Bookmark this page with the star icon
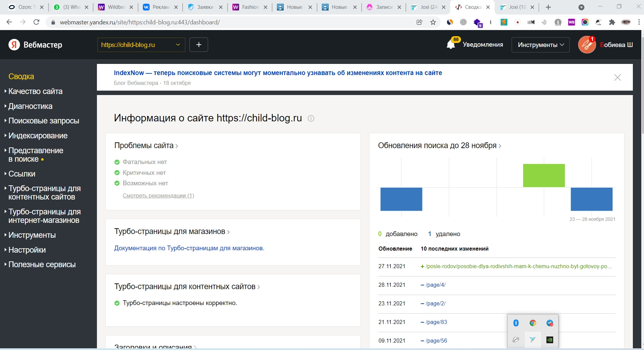Viewport: 644px width, 350px height. pyautogui.click(x=433, y=22)
